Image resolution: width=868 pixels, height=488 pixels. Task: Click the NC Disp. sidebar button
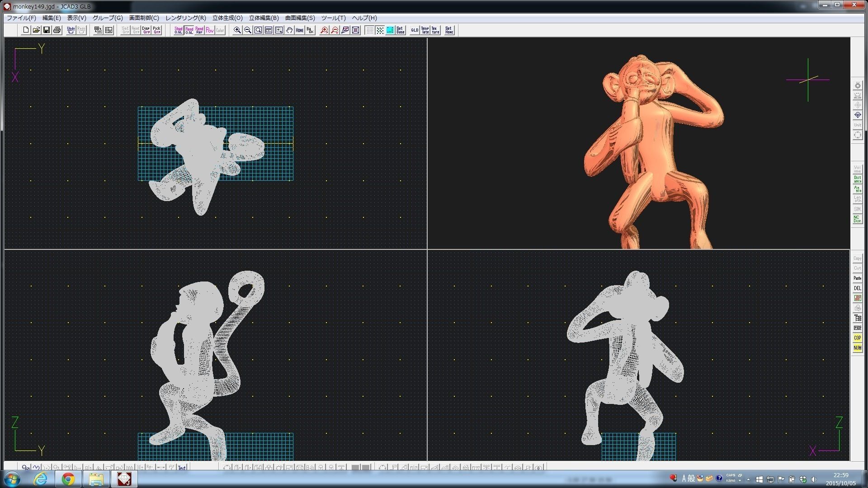pos(857,219)
